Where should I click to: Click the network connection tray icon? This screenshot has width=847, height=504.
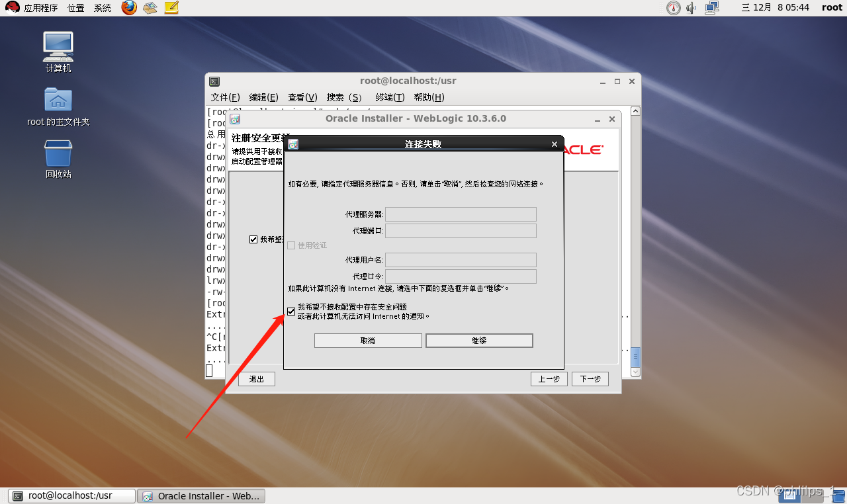[x=712, y=8]
